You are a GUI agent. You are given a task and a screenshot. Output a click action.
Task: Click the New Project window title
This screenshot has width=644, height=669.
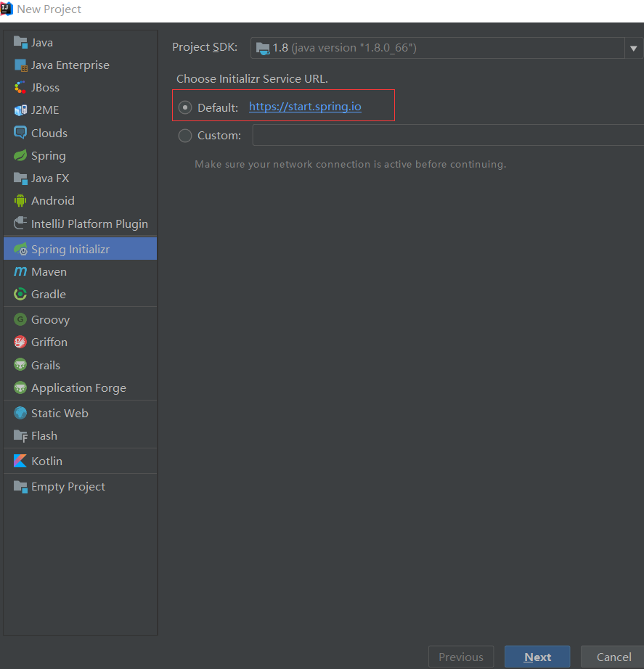pos(49,9)
